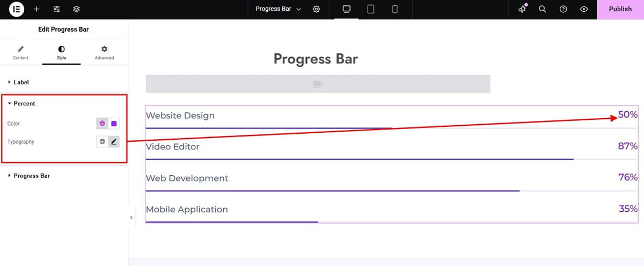Toggle preview with the eye icon
This screenshot has height=266, width=644.
[584, 9]
